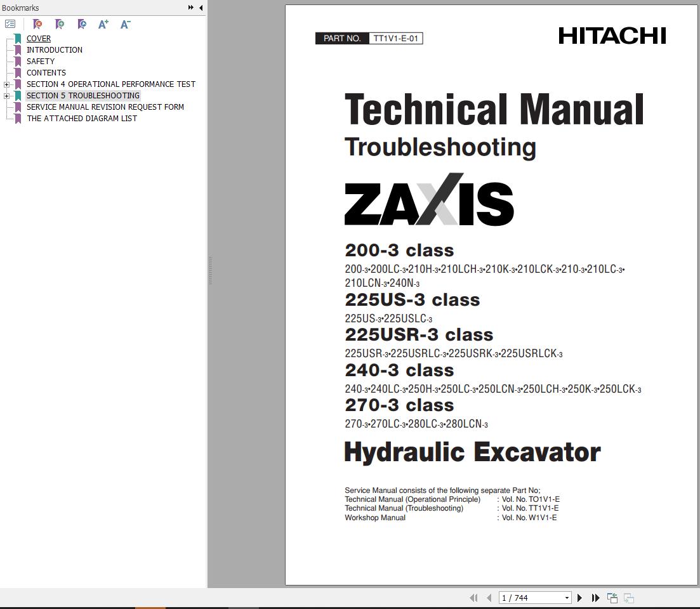Go to the SAFETY bookmark

41,61
